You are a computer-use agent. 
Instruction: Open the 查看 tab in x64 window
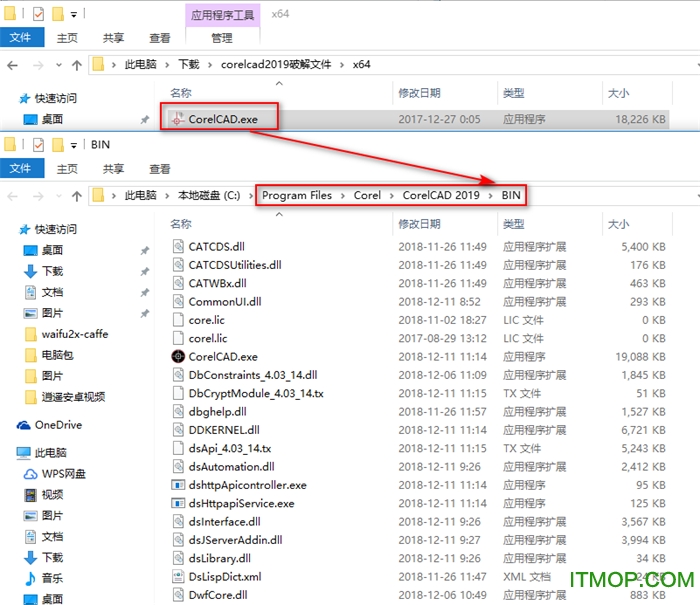click(x=160, y=38)
